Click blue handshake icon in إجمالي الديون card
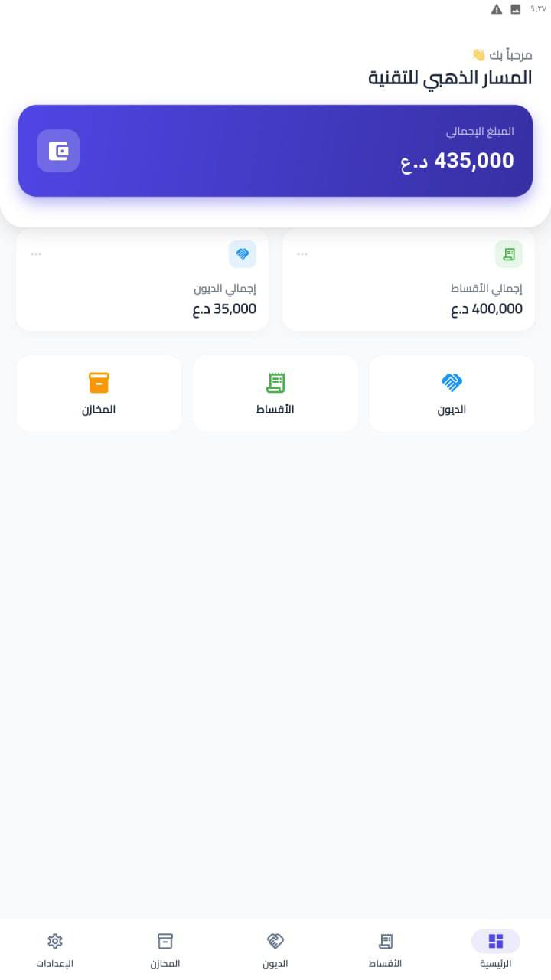The width and height of the screenshot is (551, 980). click(x=243, y=254)
